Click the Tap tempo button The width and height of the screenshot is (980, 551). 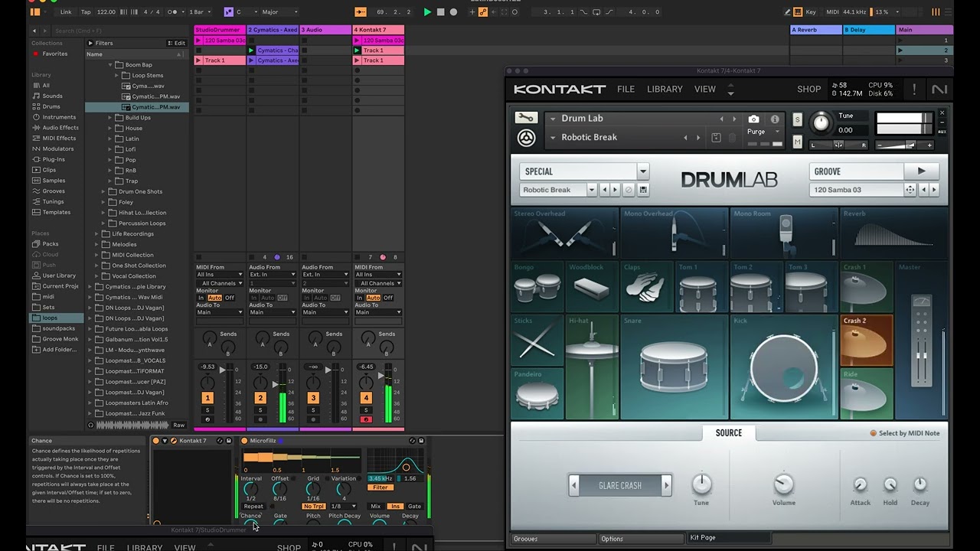point(86,12)
